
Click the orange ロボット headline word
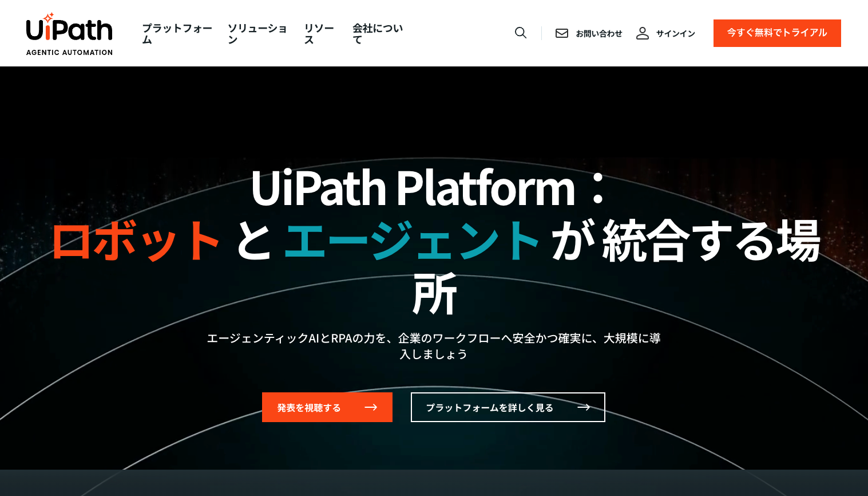[x=136, y=241]
